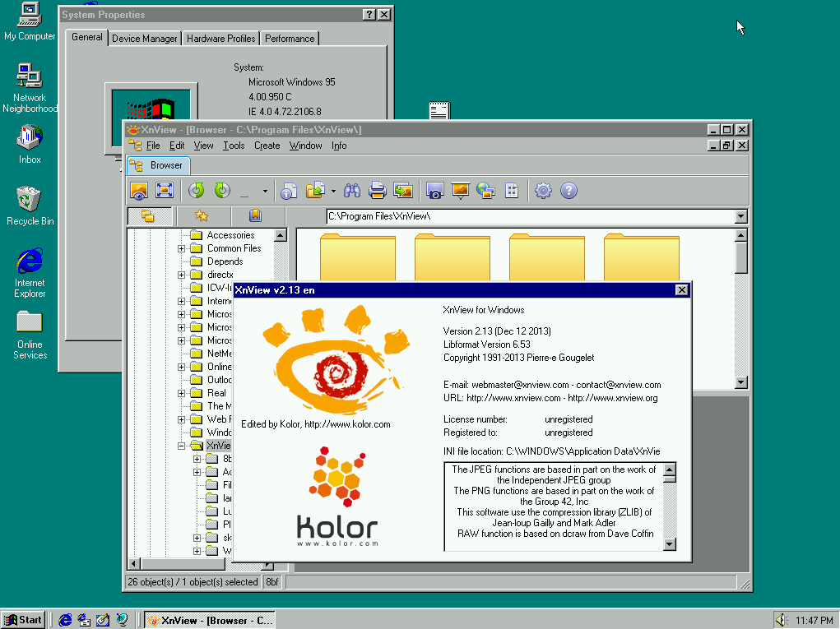Expand the Online folder tree node

(182, 367)
